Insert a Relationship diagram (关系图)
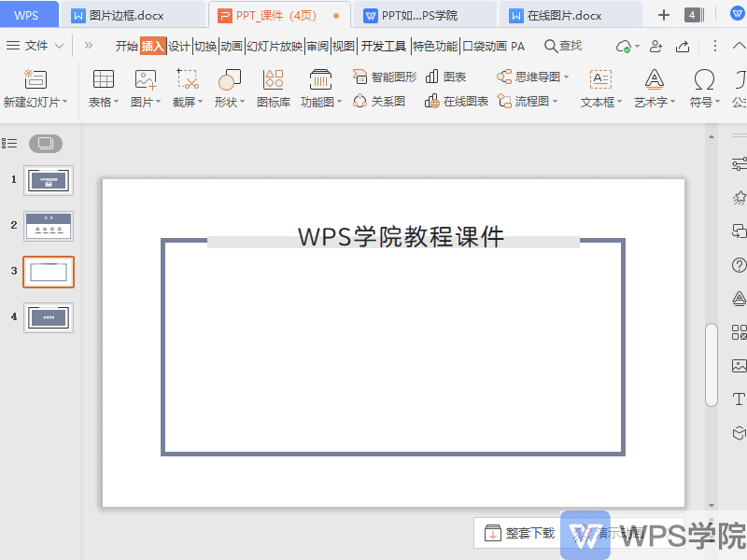The height and width of the screenshot is (560, 747). (x=379, y=101)
